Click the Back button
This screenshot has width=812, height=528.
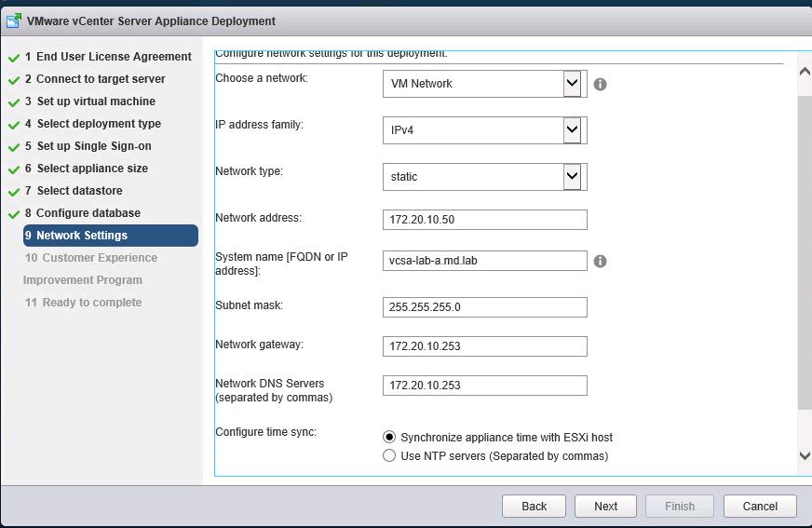[534, 506]
